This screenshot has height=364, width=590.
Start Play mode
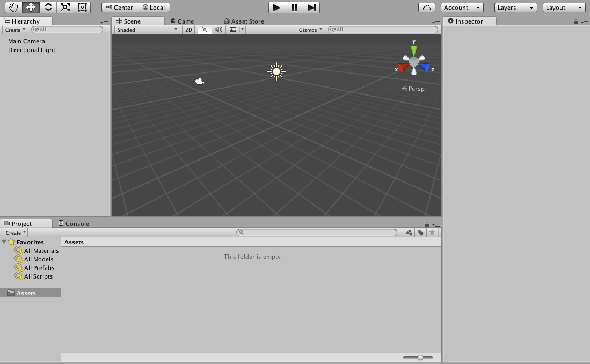point(277,8)
